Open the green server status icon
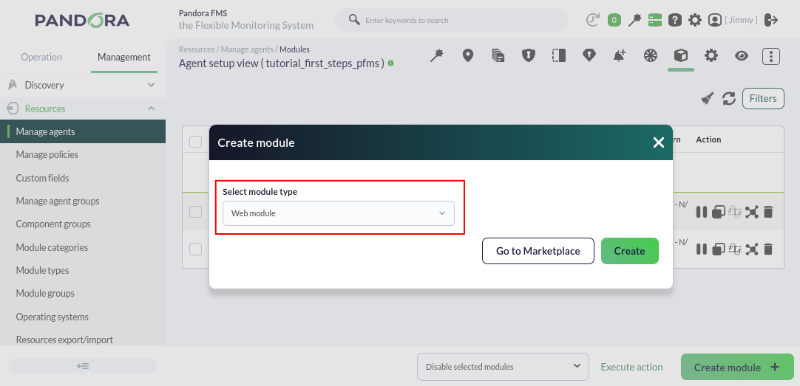The height and width of the screenshot is (386, 800). [655, 20]
